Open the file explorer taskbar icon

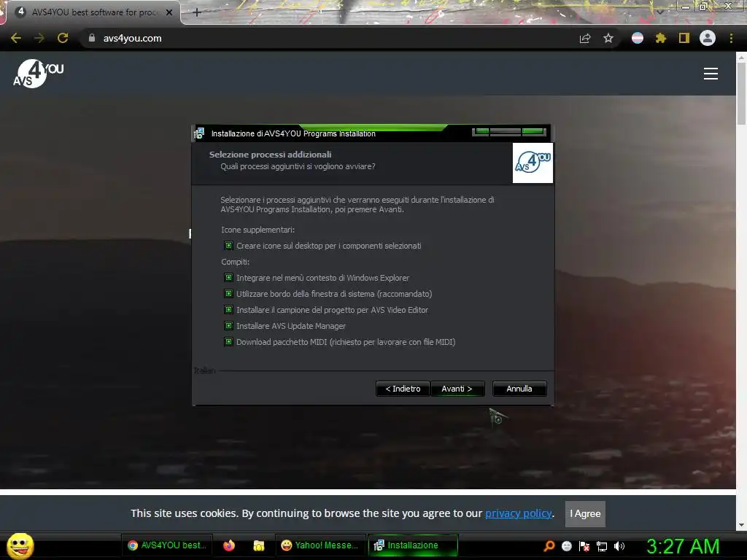(259, 545)
